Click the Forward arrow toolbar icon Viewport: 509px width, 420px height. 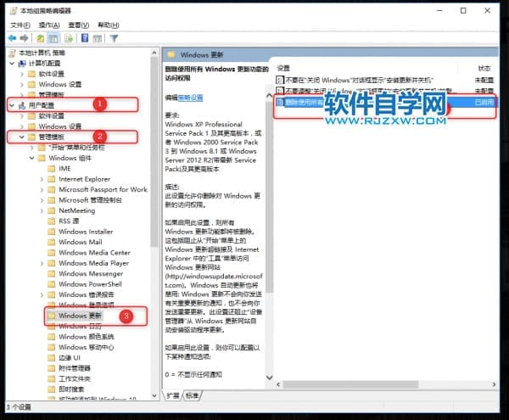[x=23, y=38]
